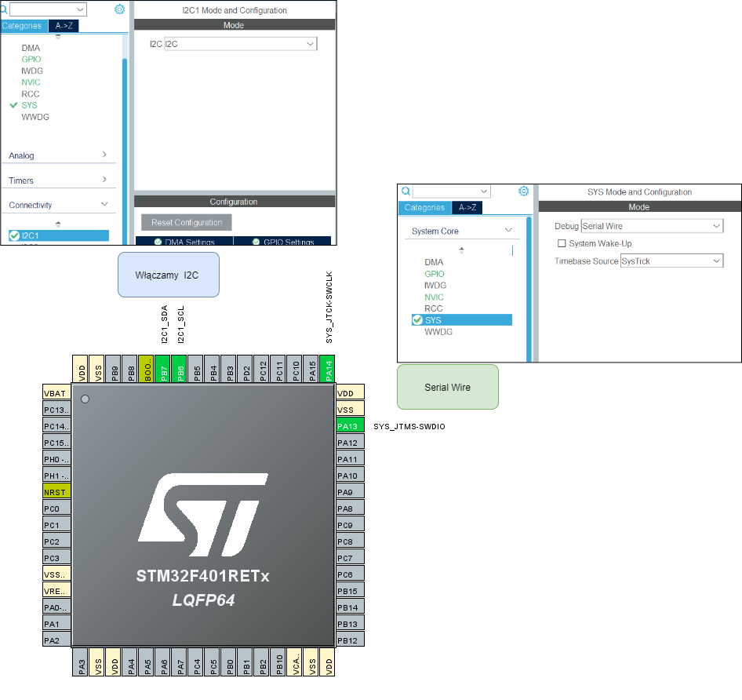Viewport: 742px width, 700px height.
Task: Expand the Analog category
Action: pos(58,155)
